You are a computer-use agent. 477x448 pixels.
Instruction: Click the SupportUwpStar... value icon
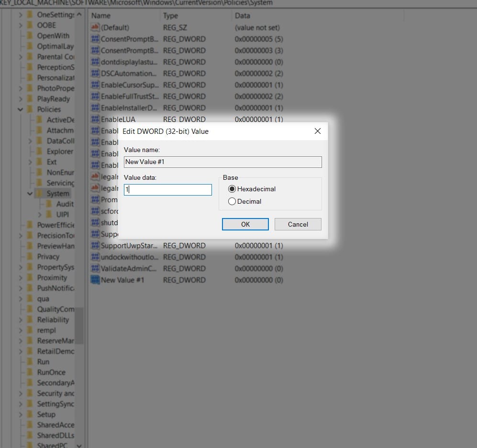click(95, 246)
